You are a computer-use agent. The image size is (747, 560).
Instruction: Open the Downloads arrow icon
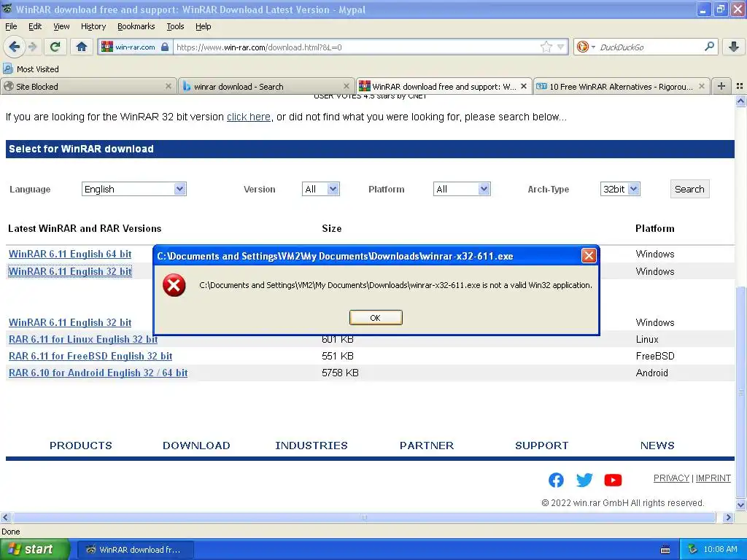734,47
